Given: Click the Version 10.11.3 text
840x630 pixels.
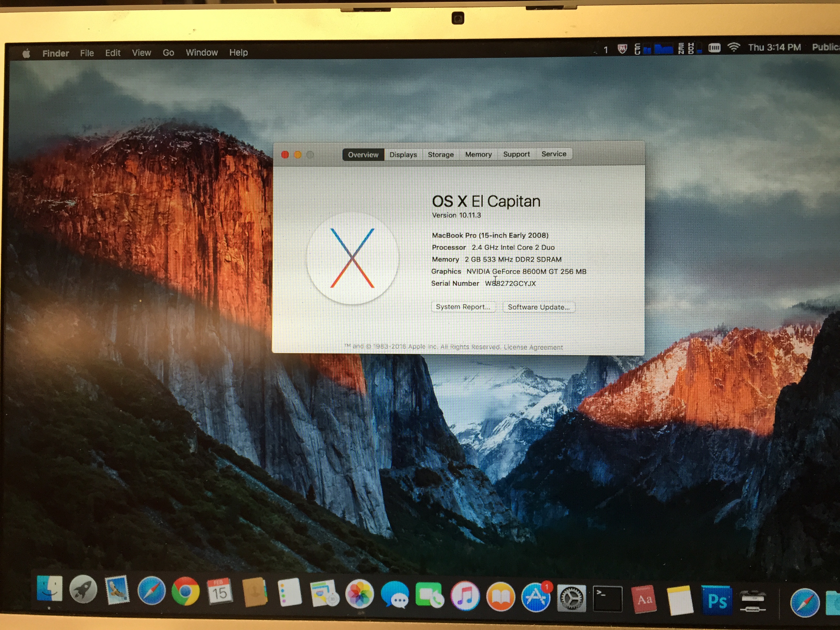Looking at the screenshot, I should [456, 215].
